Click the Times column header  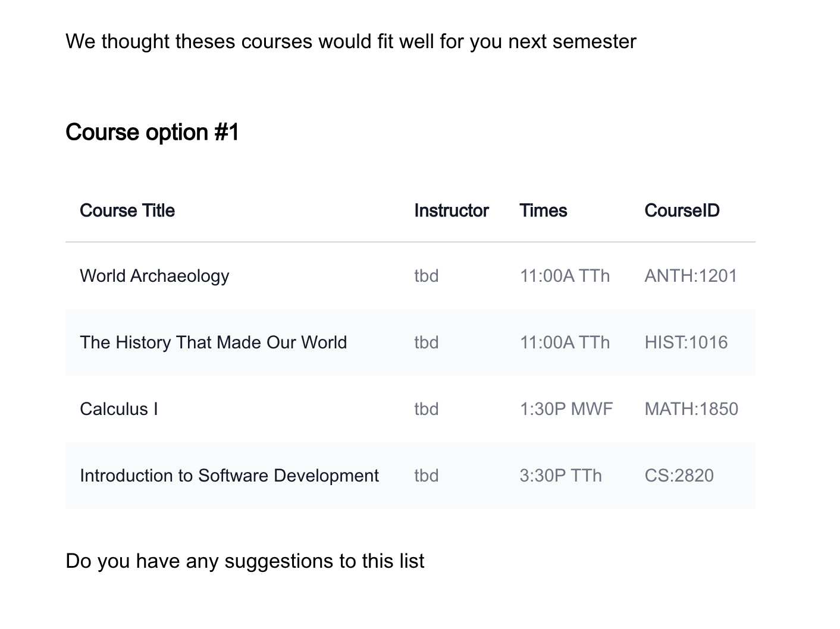pyautogui.click(x=543, y=210)
